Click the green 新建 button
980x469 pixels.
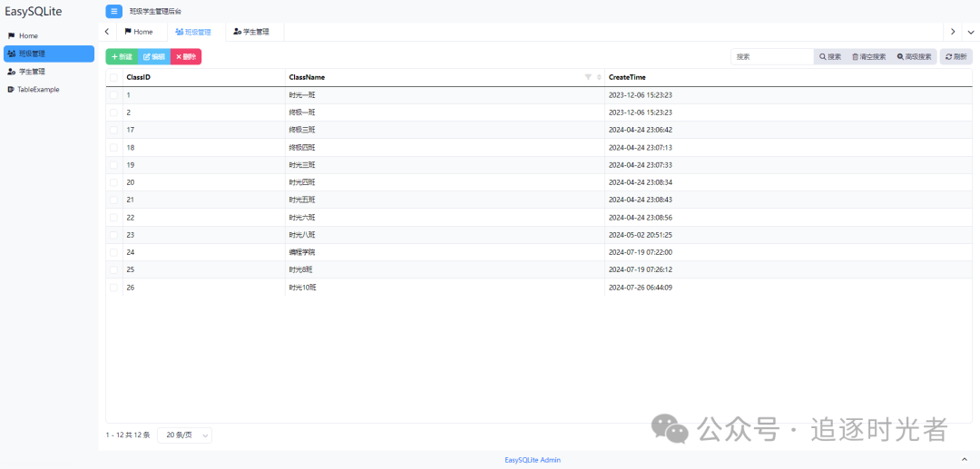(x=121, y=56)
